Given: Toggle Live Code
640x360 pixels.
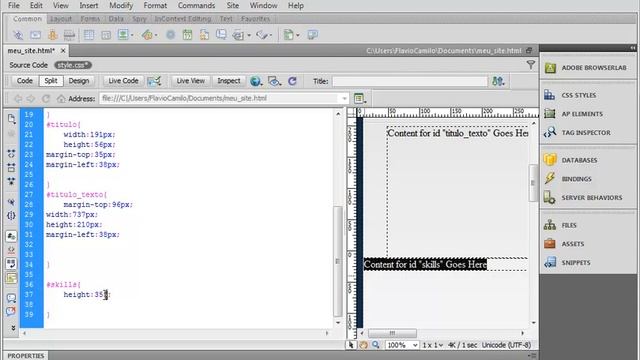Looking at the screenshot, I should [123, 81].
